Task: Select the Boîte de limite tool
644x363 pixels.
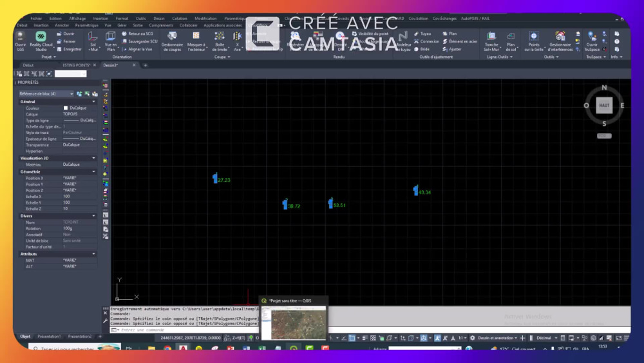Action: click(220, 41)
